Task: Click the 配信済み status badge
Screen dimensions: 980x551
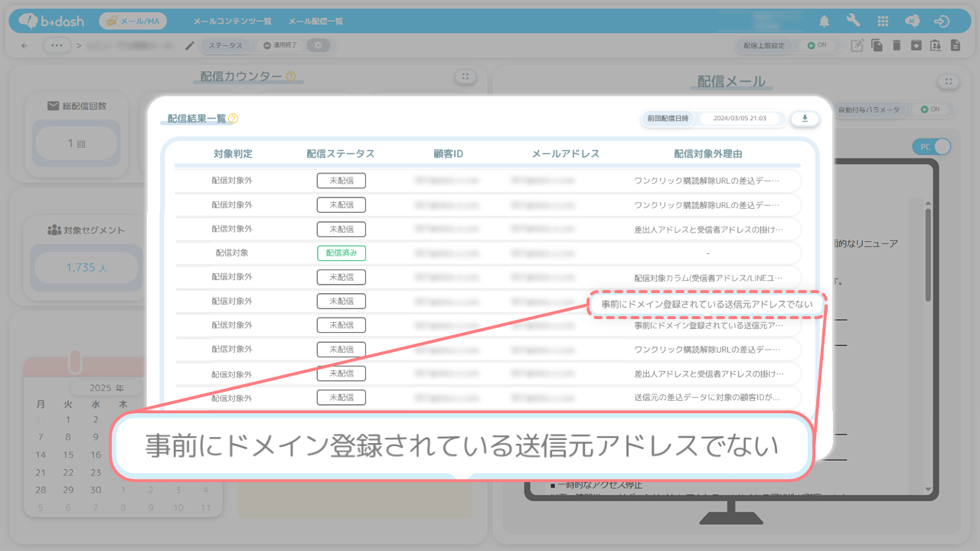Action: [341, 253]
